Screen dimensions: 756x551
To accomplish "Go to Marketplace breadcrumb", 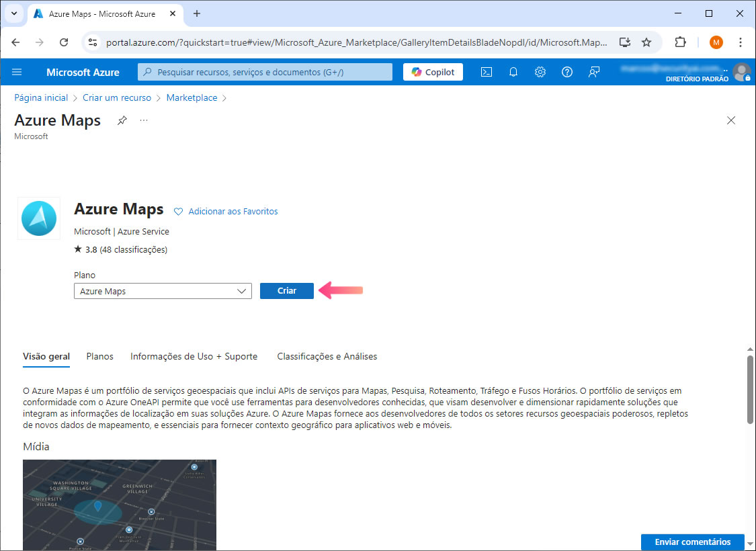I will point(192,98).
